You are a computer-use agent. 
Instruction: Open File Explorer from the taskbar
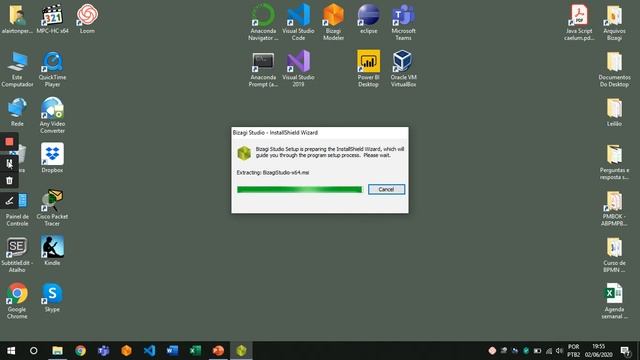[57, 351]
